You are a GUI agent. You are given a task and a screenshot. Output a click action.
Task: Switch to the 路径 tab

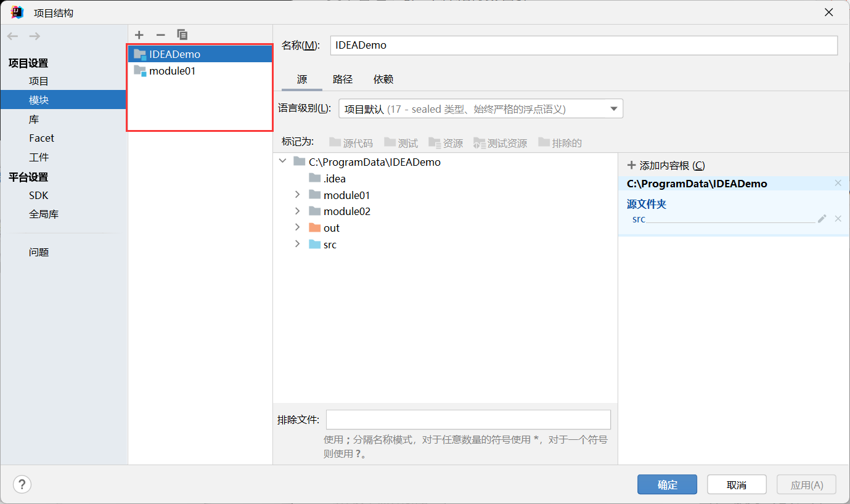(343, 79)
